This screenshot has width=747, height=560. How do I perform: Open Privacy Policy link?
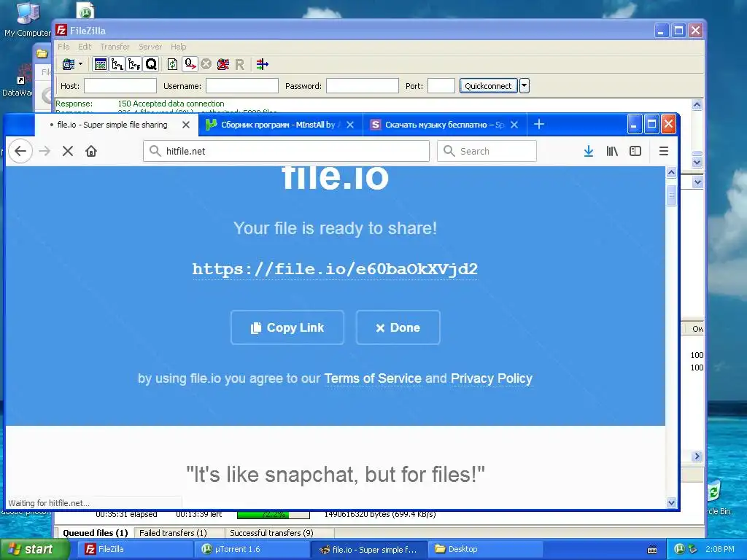[492, 378]
